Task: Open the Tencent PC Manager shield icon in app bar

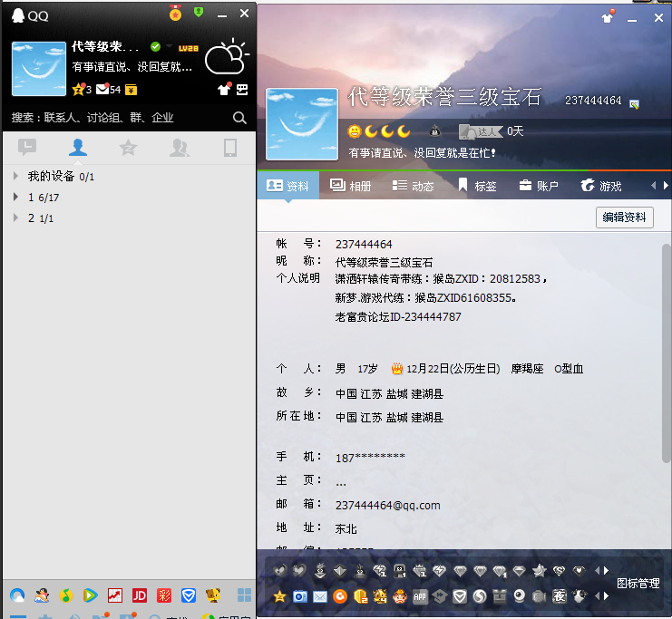Action: (189, 595)
